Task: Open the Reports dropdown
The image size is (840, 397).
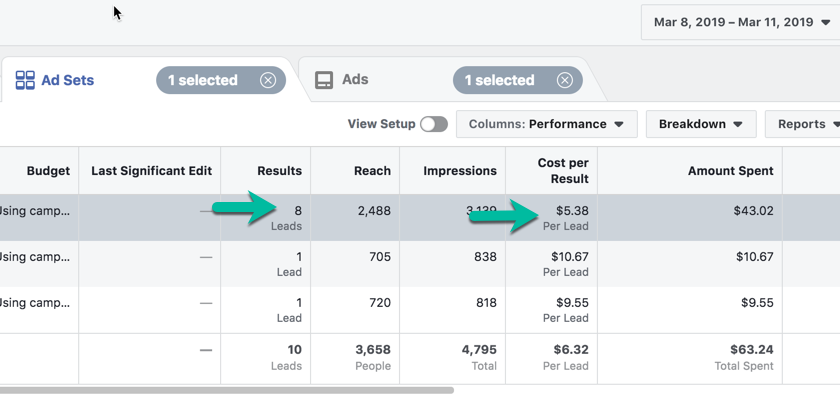Action: pyautogui.click(x=802, y=124)
